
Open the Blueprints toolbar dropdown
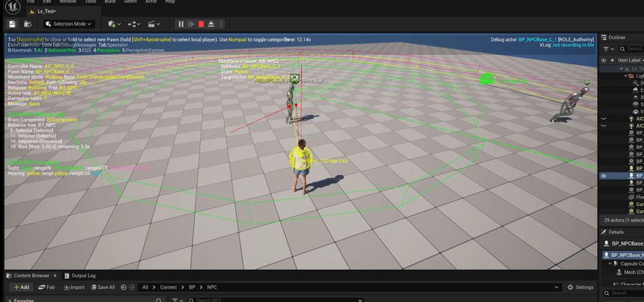pos(134,24)
